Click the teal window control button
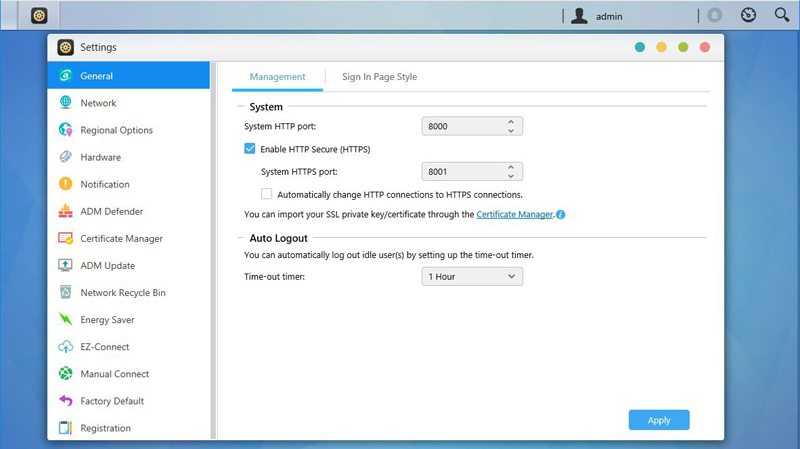Screen dimensions: 800x449 point(640,47)
